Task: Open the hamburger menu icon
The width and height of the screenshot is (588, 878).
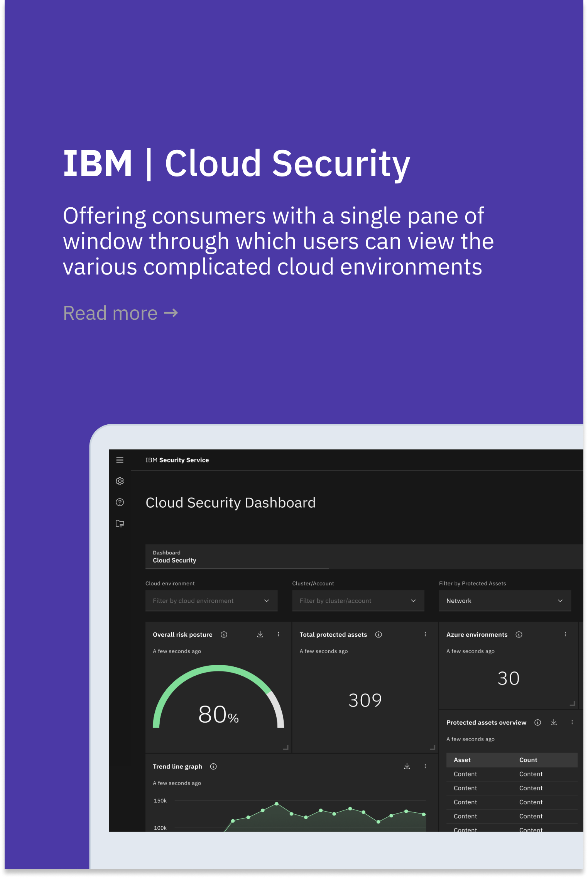Action: coord(120,460)
